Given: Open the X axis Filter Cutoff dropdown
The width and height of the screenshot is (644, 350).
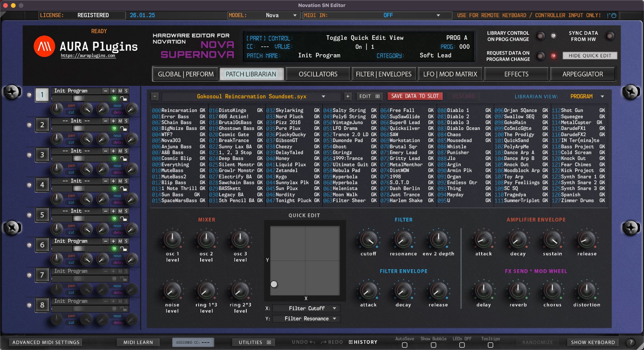Looking at the screenshot, I should pos(306,308).
